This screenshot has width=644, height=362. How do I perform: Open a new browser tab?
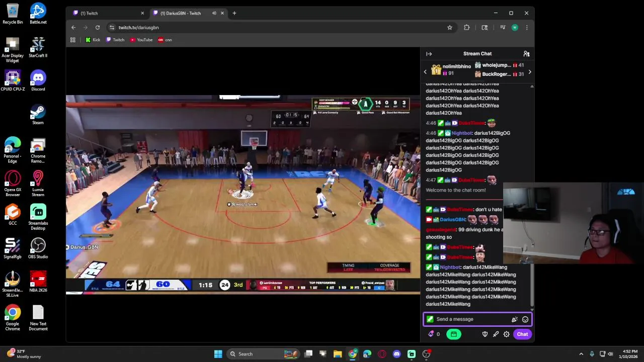(234, 13)
